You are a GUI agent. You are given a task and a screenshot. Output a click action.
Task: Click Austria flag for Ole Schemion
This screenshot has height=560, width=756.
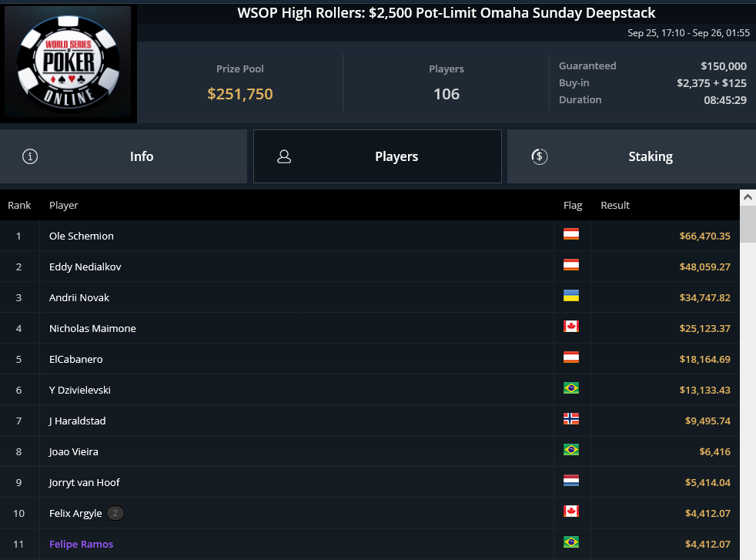coord(571,234)
